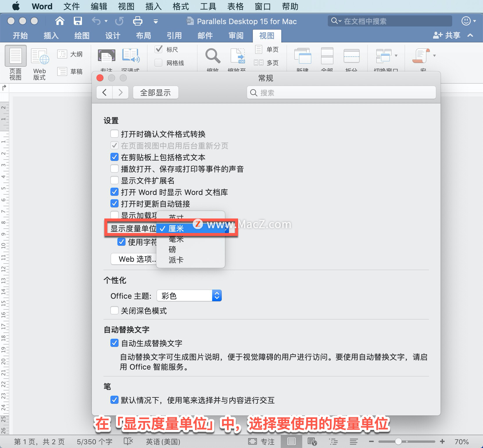The height and width of the screenshot is (448, 483).
Task: Open the References ribbon tab
Action: tap(174, 36)
